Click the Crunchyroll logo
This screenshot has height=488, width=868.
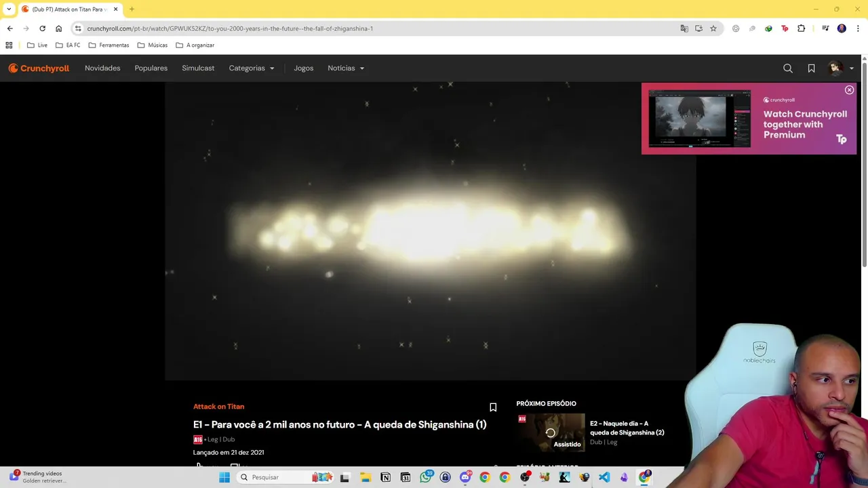39,68
